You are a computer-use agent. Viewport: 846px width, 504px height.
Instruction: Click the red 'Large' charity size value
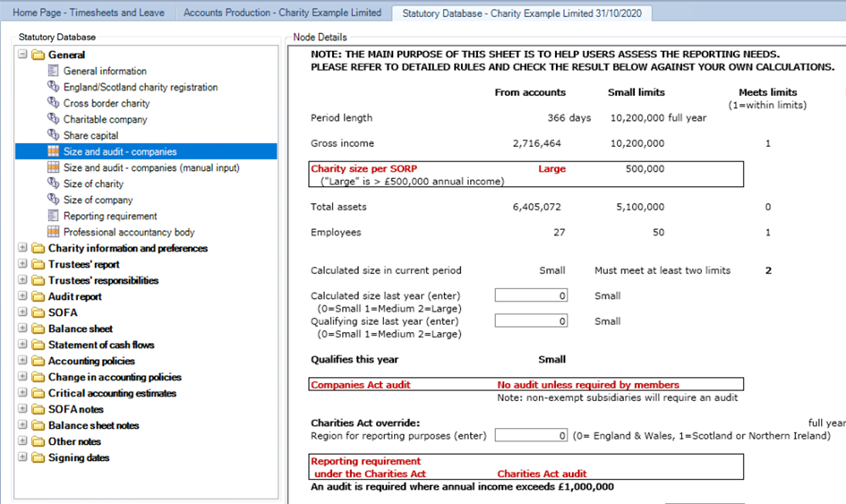[x=552, y=168]
